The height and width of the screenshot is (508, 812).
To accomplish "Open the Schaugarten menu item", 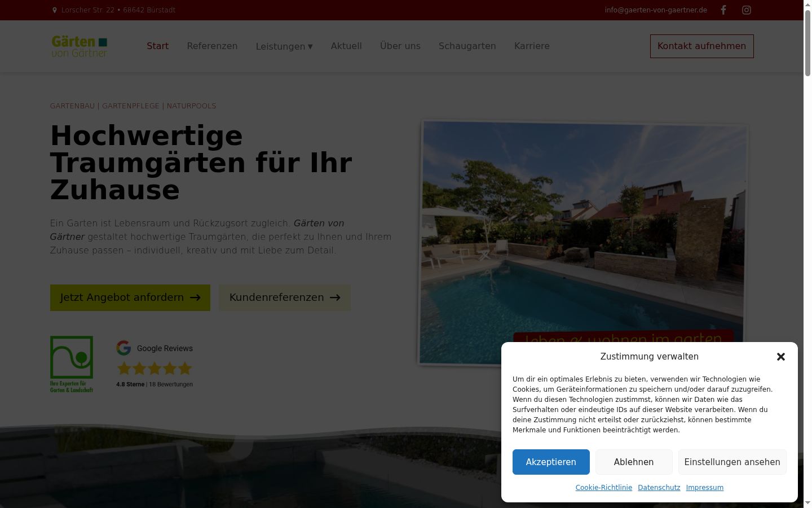I will click(467, 46).
